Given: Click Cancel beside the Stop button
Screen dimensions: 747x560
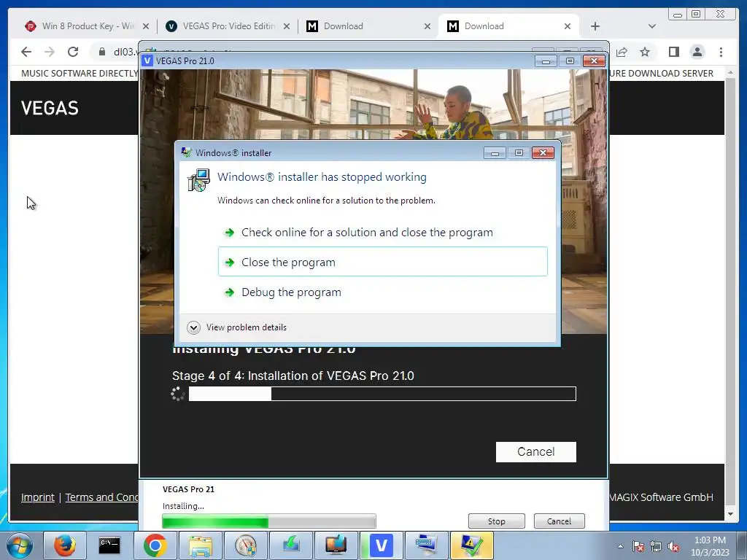Looking at the screenshot, I should coord(560,521).
